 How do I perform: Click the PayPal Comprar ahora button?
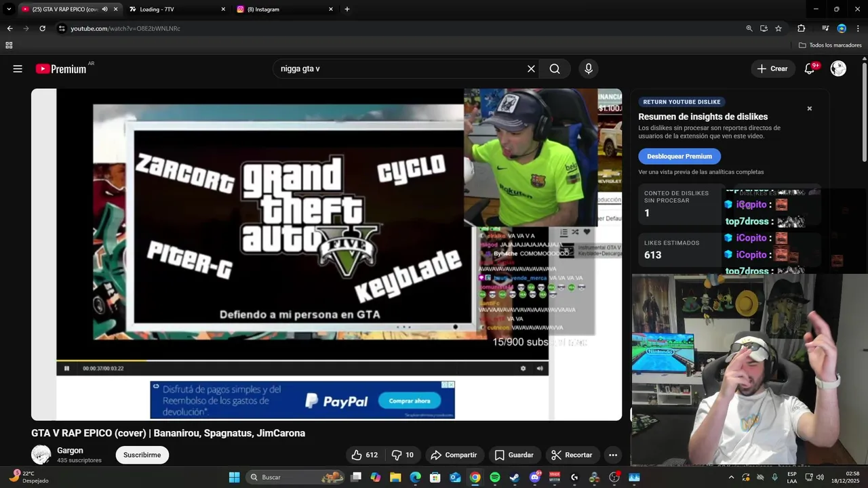pyautogui.click(x=410, y=401)
